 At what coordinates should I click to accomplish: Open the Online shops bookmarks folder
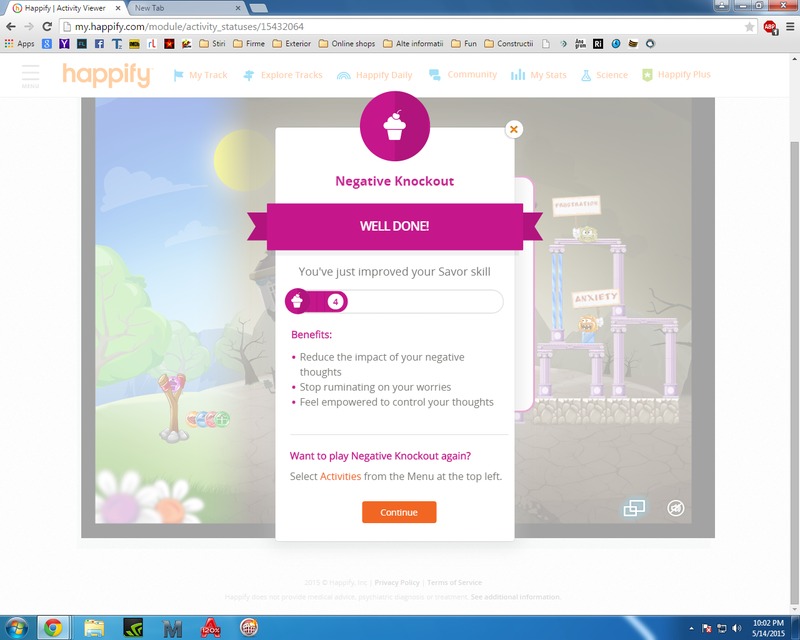(347, 44)
